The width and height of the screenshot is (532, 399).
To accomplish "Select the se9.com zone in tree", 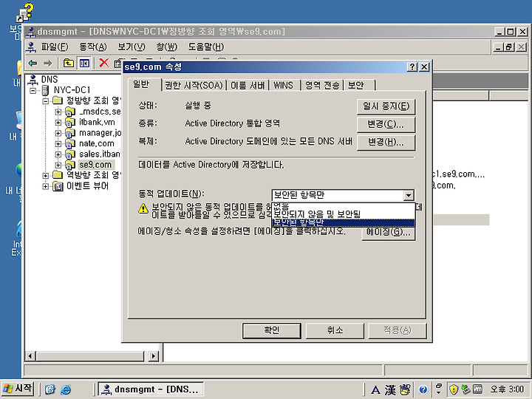I will click(95, 165).
